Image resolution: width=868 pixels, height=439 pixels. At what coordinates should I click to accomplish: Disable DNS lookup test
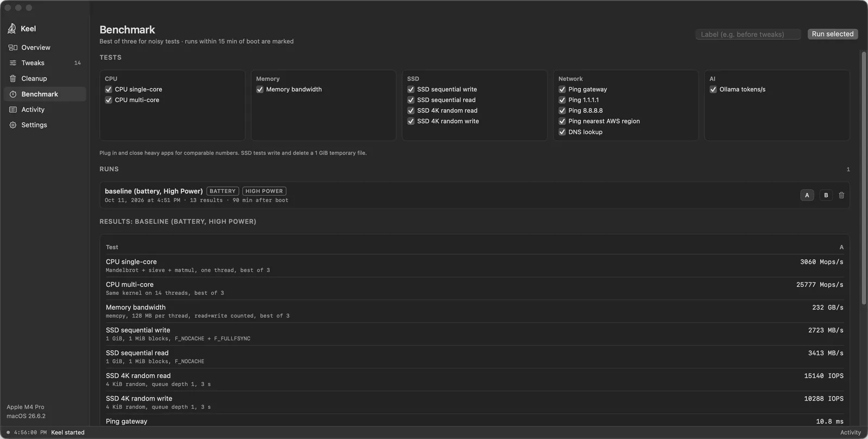[x=562, y=132]
